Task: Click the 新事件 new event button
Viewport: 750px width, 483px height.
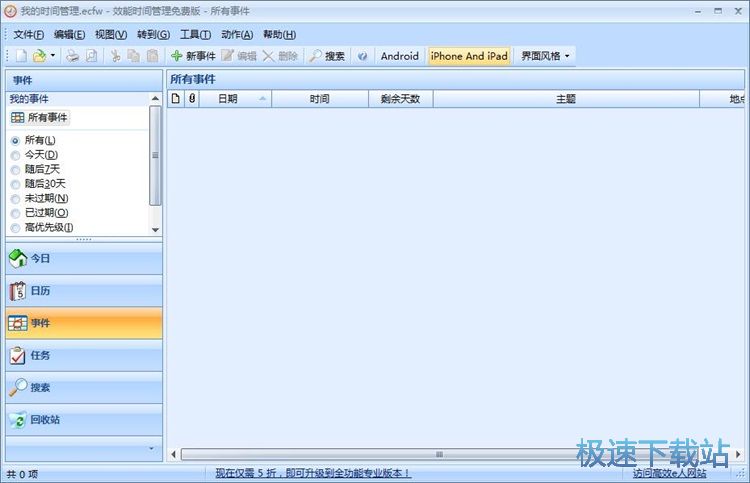Action: pyautogui.click(x=194, y=56)
